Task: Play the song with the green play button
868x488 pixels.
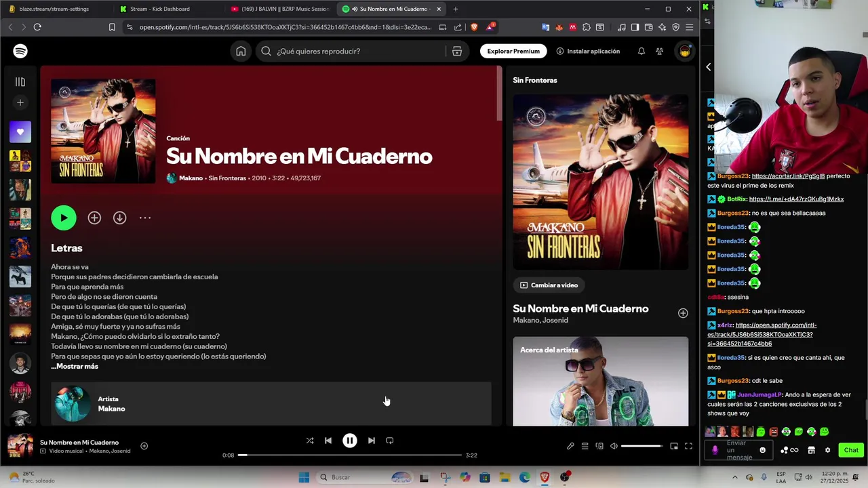Action: [64, 218]
